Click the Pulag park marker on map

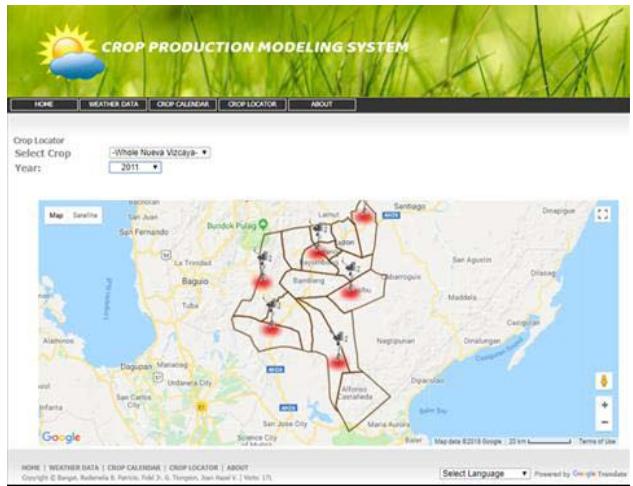(262, 226)
